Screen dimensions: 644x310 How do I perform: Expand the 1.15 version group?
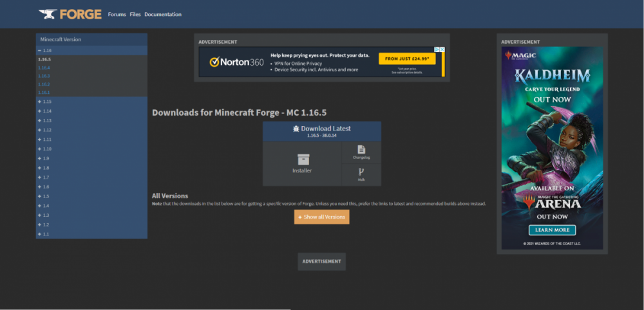point(40,102)
